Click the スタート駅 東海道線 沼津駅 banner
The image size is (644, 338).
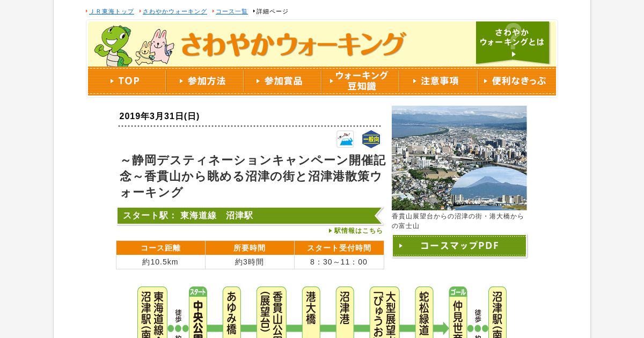[x=250, y=216]
